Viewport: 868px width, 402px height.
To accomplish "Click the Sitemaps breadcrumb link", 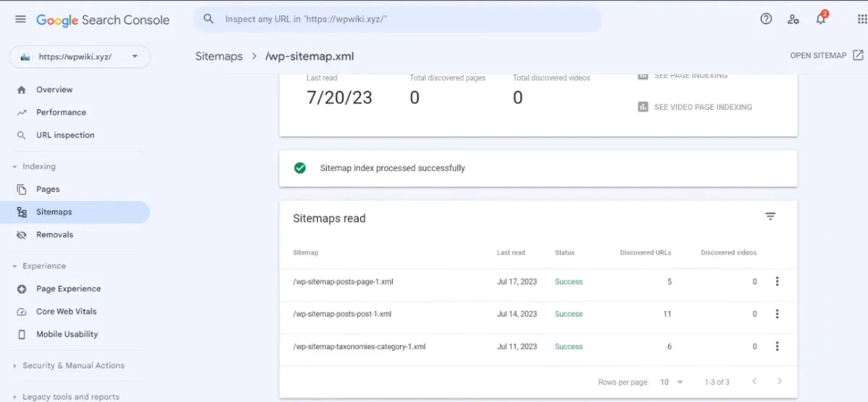I will click(x=218, y=56).
